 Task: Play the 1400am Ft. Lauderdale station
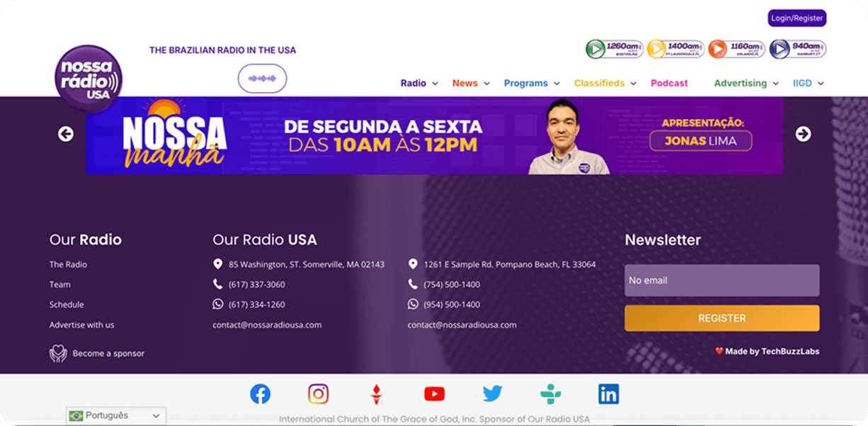point(675,49)
